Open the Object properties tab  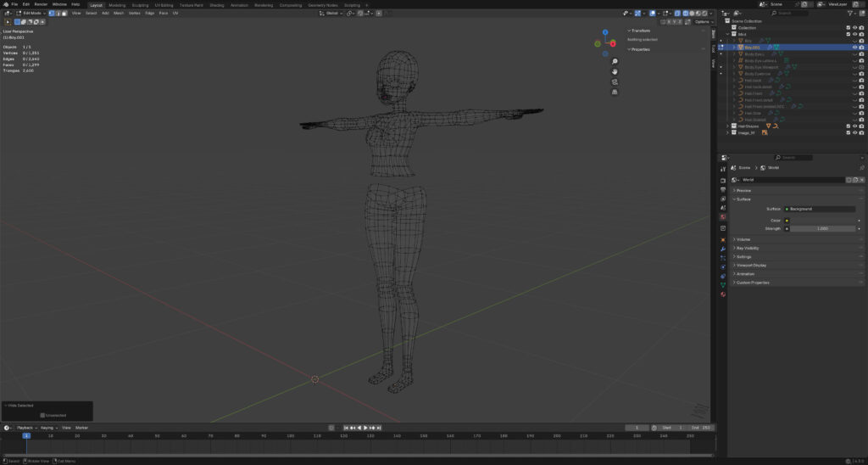(723, 239)
